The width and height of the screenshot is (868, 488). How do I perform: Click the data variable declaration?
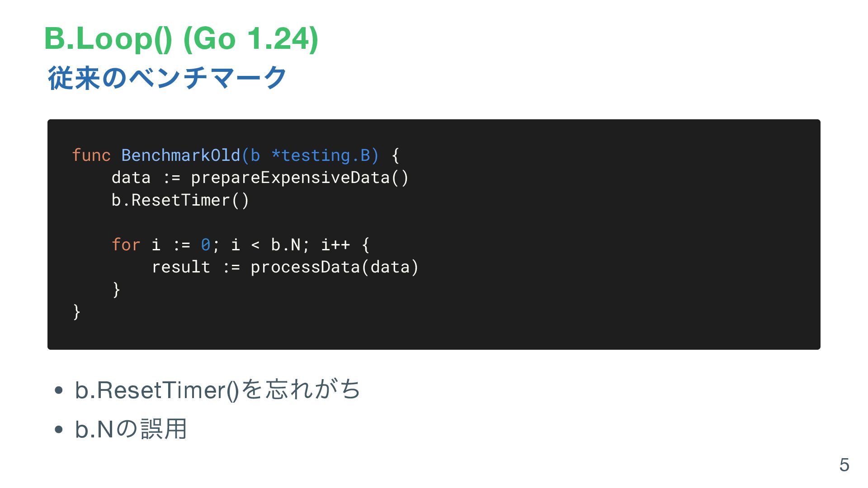131,178
